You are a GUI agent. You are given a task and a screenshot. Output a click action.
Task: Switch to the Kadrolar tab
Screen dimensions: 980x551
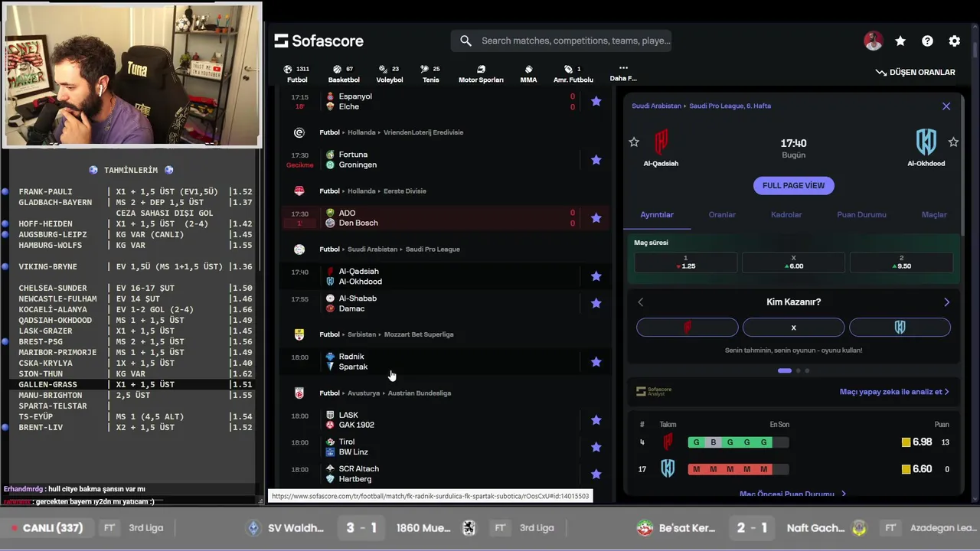coord(786,215)
